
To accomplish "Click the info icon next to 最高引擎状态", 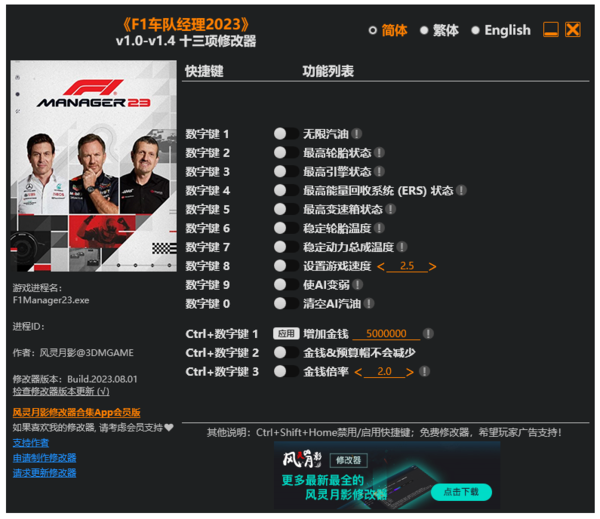I will (x=379, y=171).
